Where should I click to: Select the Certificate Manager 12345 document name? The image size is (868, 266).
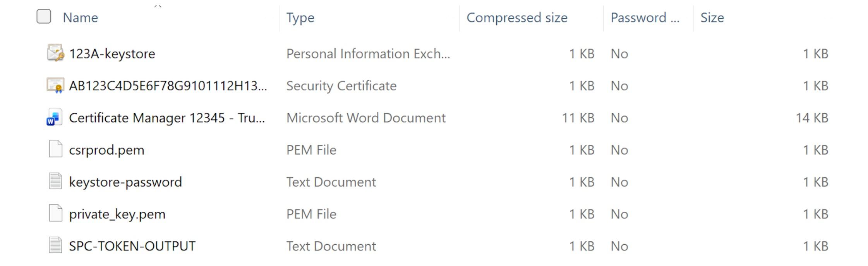167,118
